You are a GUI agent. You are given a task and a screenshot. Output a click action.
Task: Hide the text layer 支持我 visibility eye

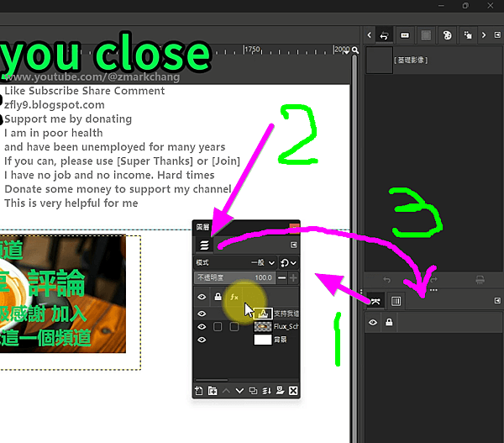pos(202,314)
